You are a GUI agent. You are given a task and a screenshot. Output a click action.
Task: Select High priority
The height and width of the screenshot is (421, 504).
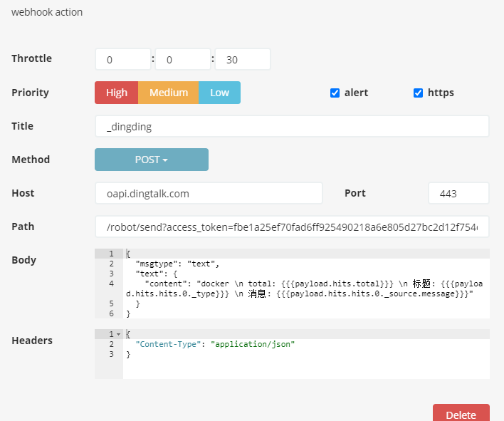click(116, 93)
